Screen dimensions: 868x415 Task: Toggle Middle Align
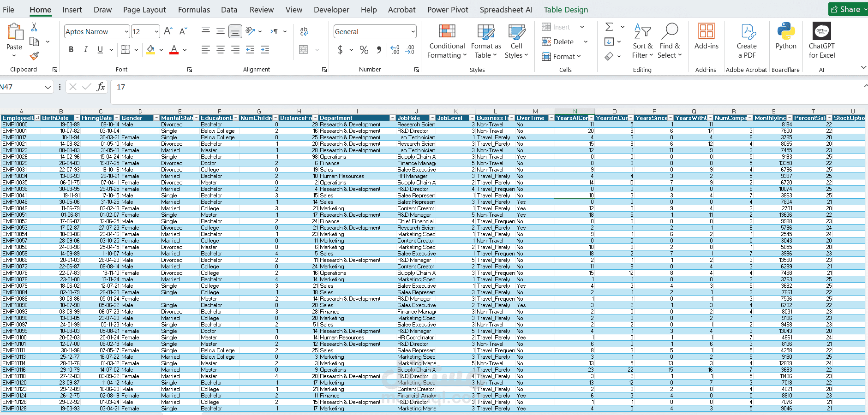tap(221, 31)
